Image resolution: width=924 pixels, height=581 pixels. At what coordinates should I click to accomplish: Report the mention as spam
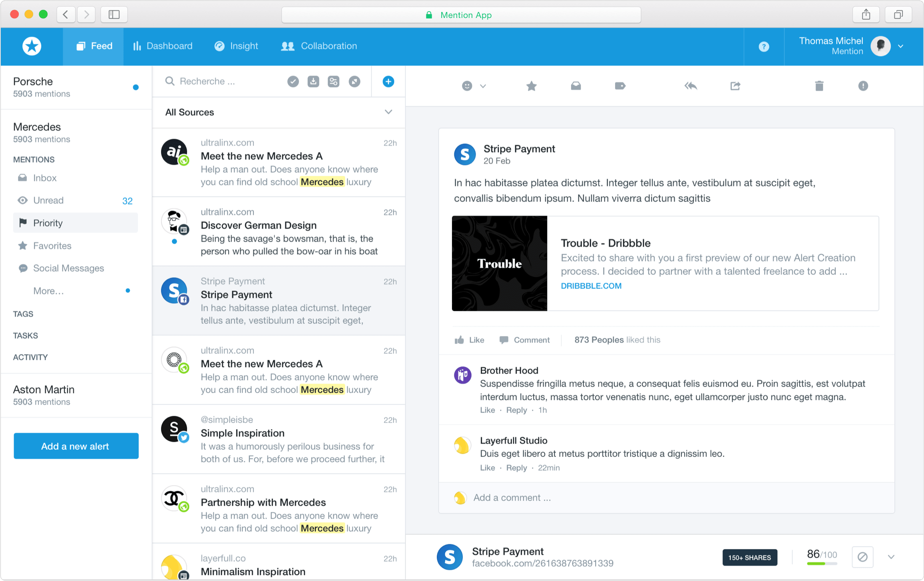[863, 86]
